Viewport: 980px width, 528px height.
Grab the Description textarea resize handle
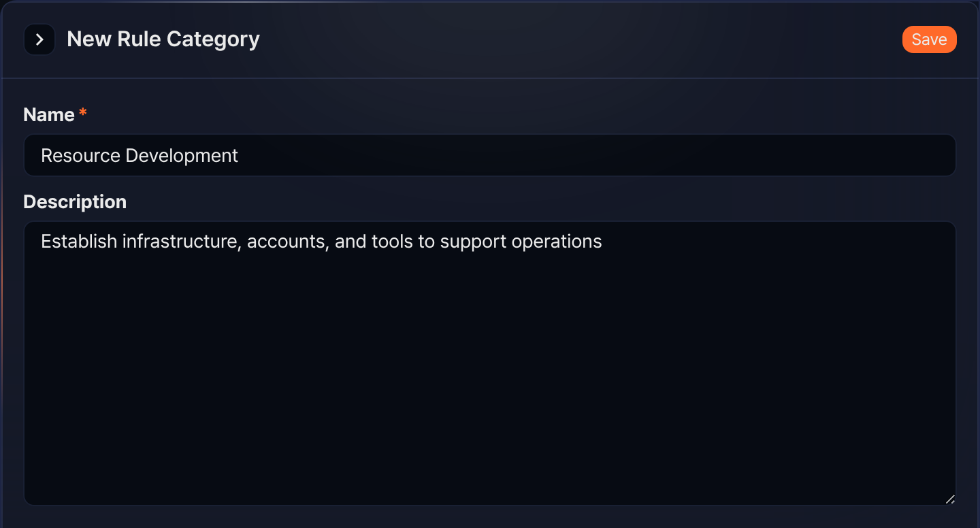click(x=949, y=499)
